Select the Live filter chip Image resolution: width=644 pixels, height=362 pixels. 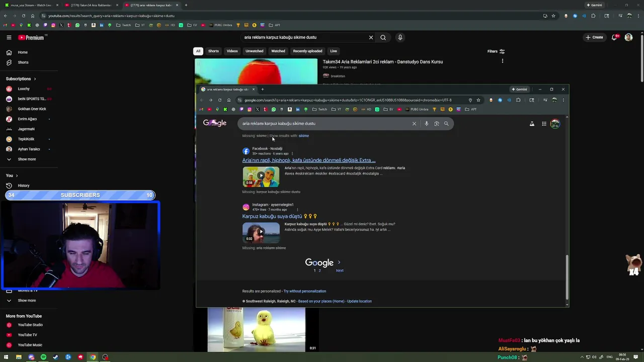pos(334,51)
